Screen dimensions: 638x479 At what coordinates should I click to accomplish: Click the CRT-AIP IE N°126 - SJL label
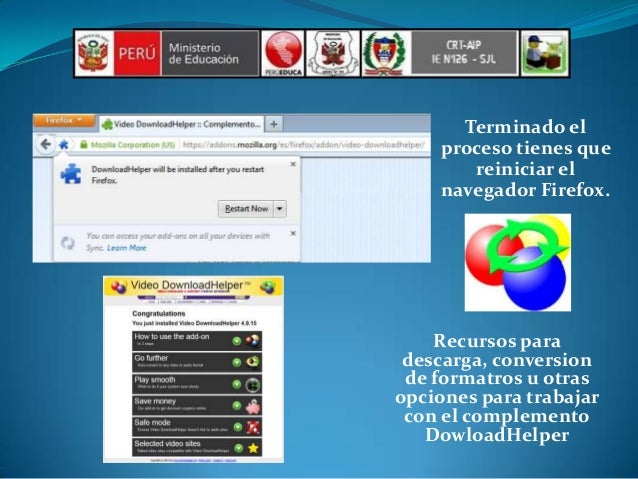click(464, 52)
